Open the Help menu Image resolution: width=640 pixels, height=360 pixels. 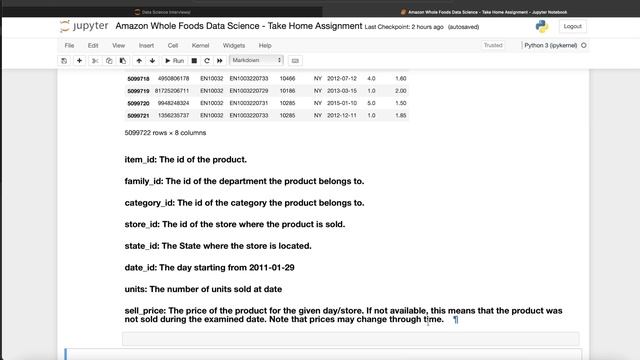point(265,45)
